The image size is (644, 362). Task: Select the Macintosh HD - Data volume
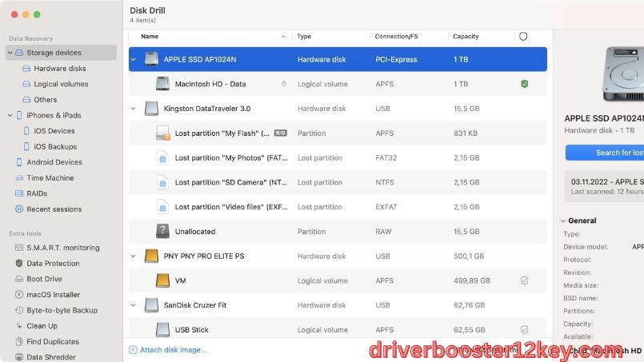pos(338,84)
